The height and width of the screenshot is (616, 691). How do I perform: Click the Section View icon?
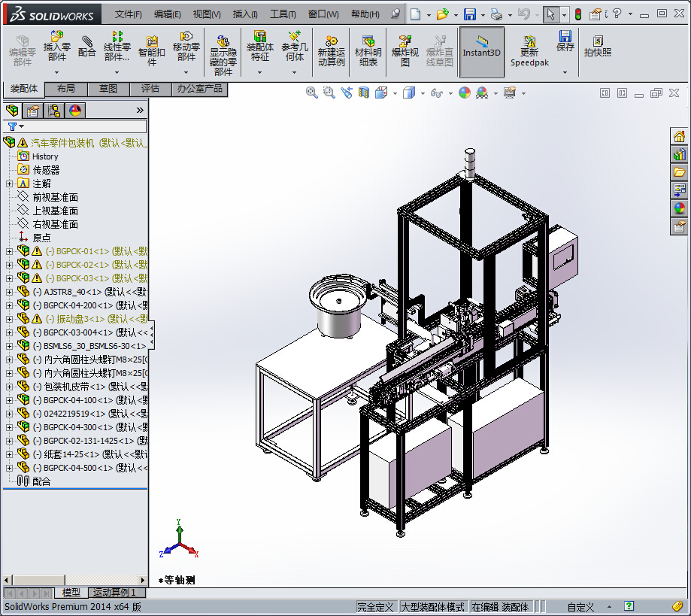(x=364, y=93)
